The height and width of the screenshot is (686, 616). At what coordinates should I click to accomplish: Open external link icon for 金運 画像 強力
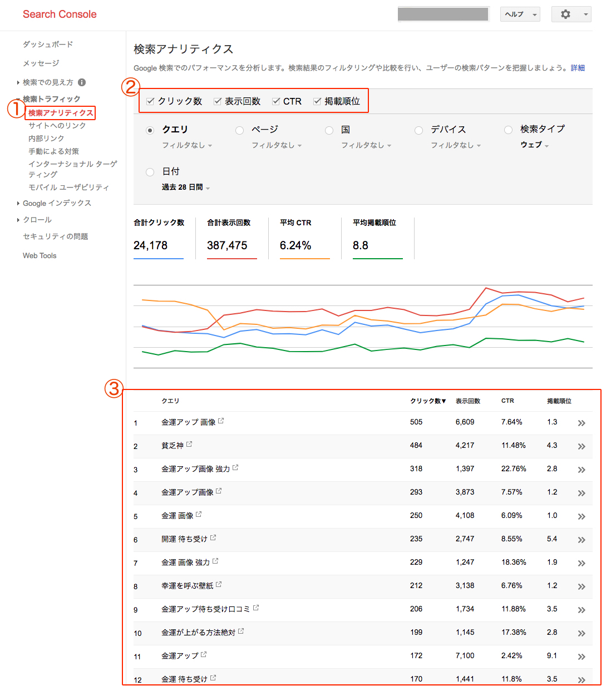(x=215, y=561)
